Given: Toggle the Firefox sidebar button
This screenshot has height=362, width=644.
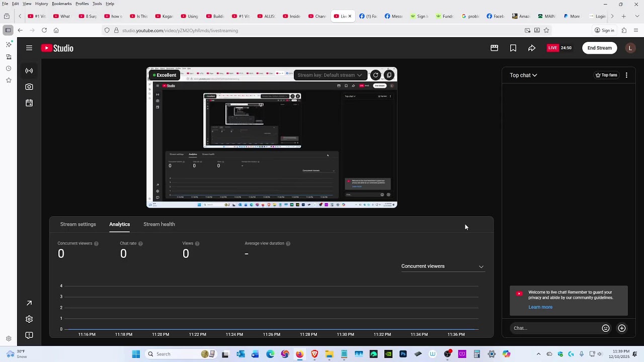Looking at the screenshot, I should 8,31.
